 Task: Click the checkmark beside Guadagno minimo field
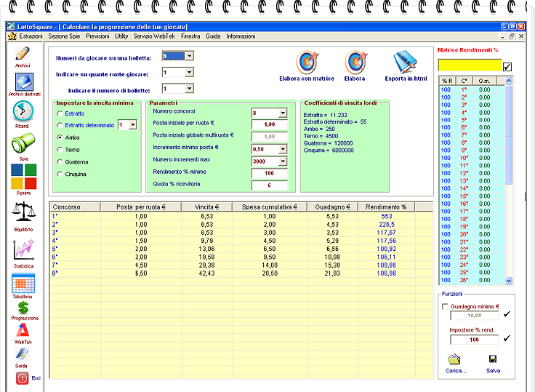pos(507,313)
